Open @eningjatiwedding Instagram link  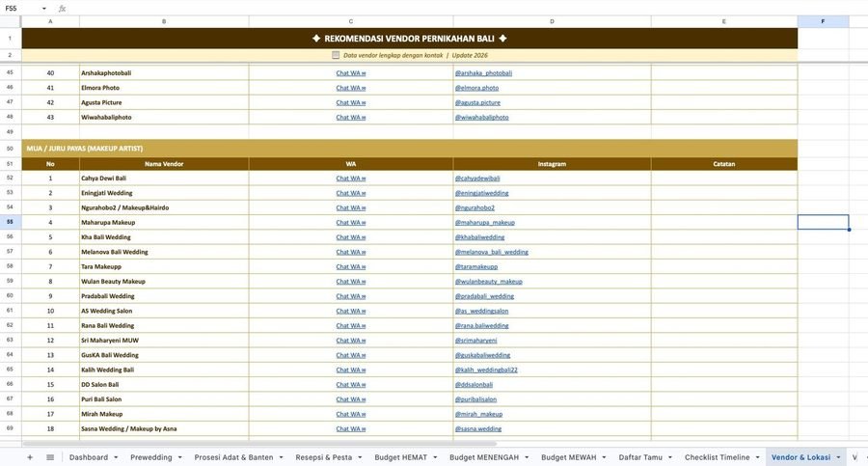481,193
